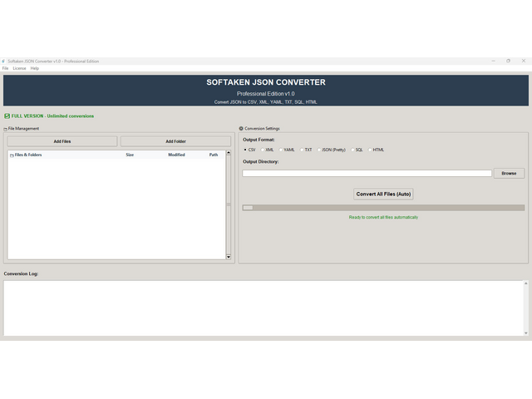532x399 pixels.
Task: Click the conversion progress bar
Action: [383, 208]
